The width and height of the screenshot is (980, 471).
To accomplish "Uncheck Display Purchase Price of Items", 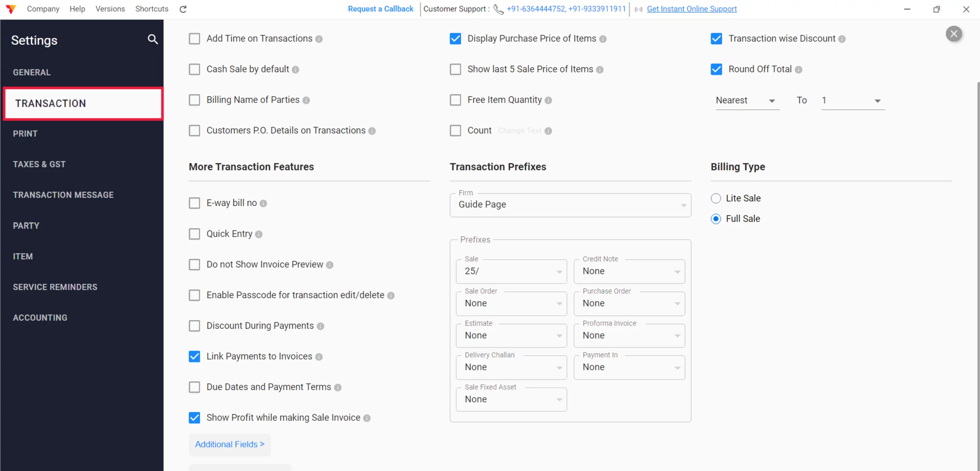I will click(455, 39).
